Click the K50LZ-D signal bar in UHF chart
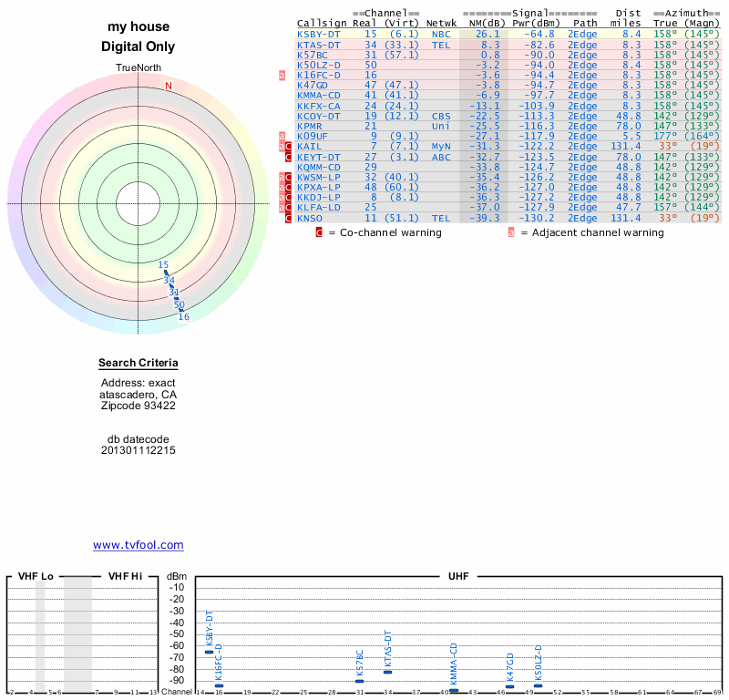 pos(538,685)
